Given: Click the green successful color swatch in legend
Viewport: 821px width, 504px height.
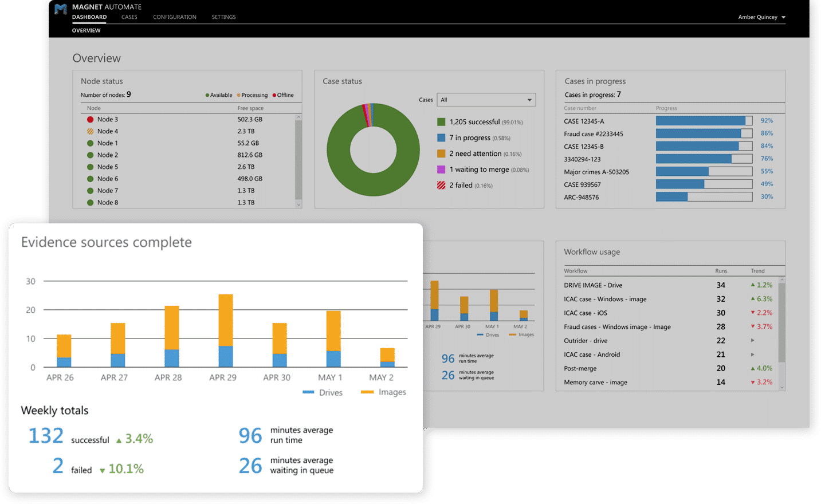Looking at the screenshot, I should click(x=441, y=122).
